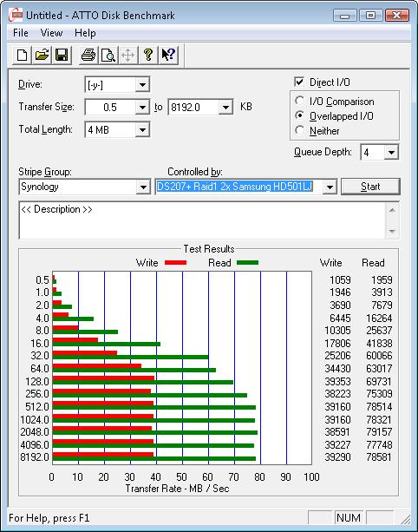Click the red write bar for 128.0
The image size is (418, 532).
[x=103, y=378]
